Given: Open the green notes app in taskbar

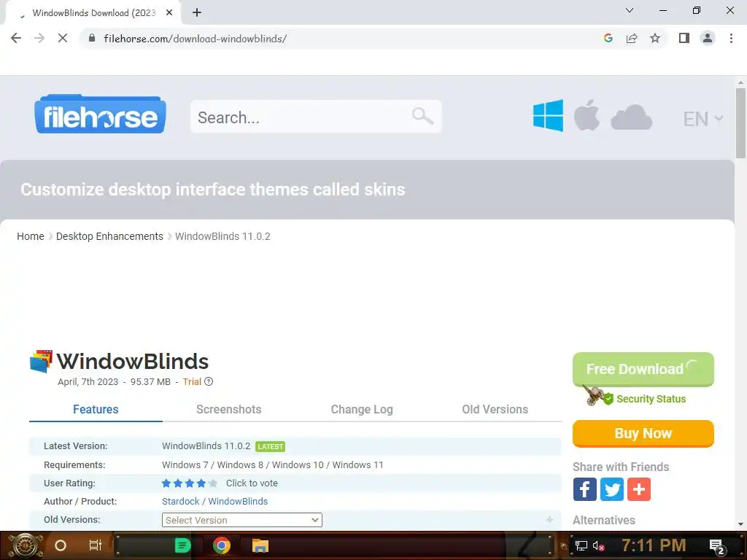Looking at the screenshot, I should [x=182, y=545].
